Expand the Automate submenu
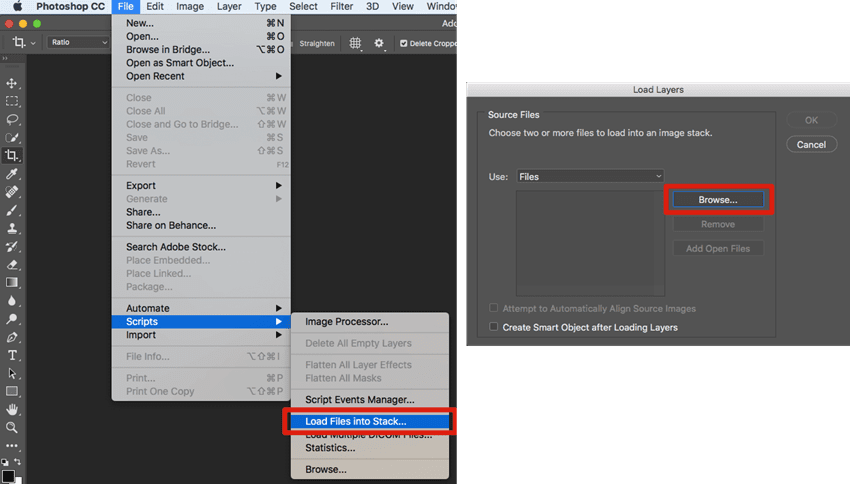This screenshot has height=484, width=850. point(201,308)
